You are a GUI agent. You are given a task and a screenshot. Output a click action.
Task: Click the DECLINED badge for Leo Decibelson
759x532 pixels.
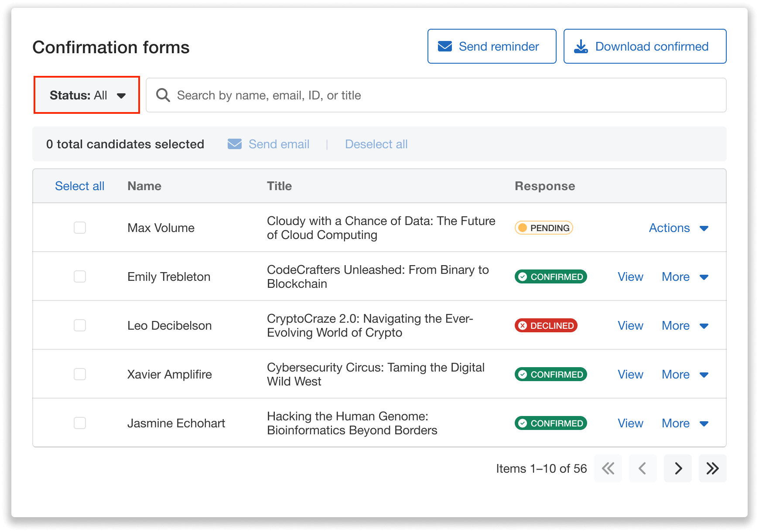click(x=545, y=325)
